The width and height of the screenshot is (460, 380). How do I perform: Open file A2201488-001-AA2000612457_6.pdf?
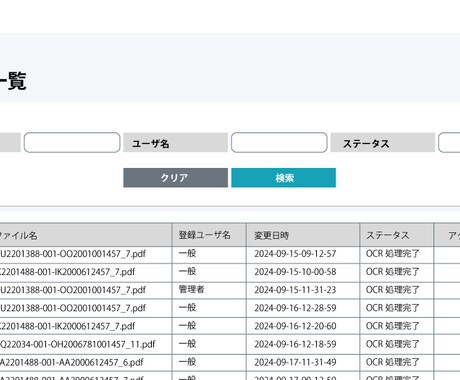pos(72,362)
